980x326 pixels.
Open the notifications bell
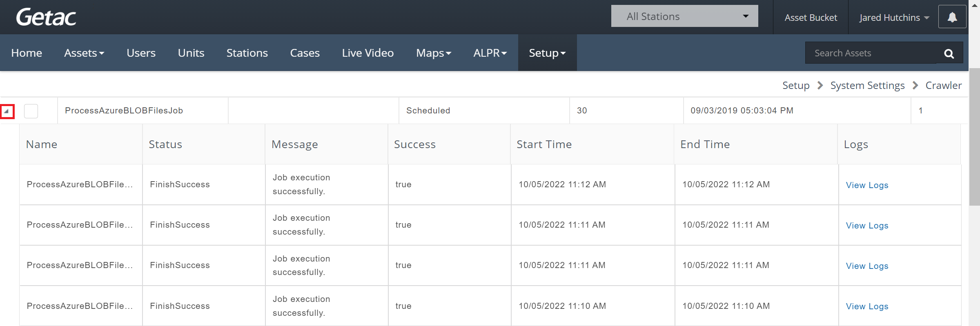point(952,17)
